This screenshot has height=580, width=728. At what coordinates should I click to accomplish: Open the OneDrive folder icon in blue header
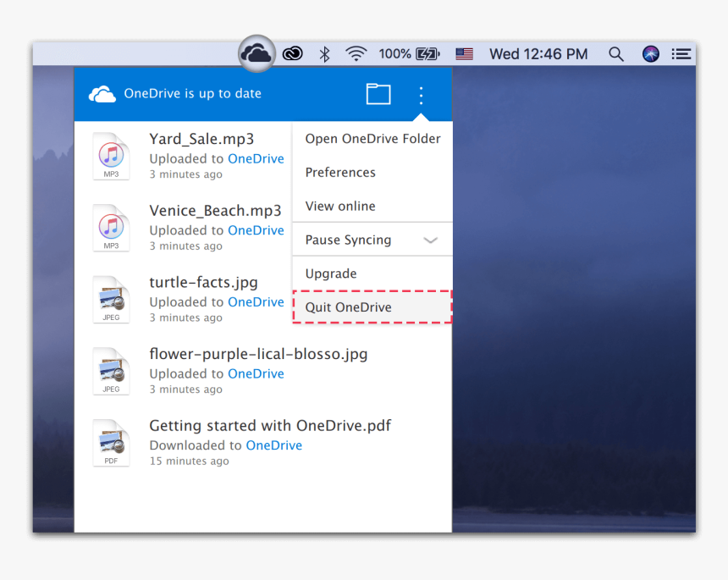pyautogui.click(x=378, y=94)
